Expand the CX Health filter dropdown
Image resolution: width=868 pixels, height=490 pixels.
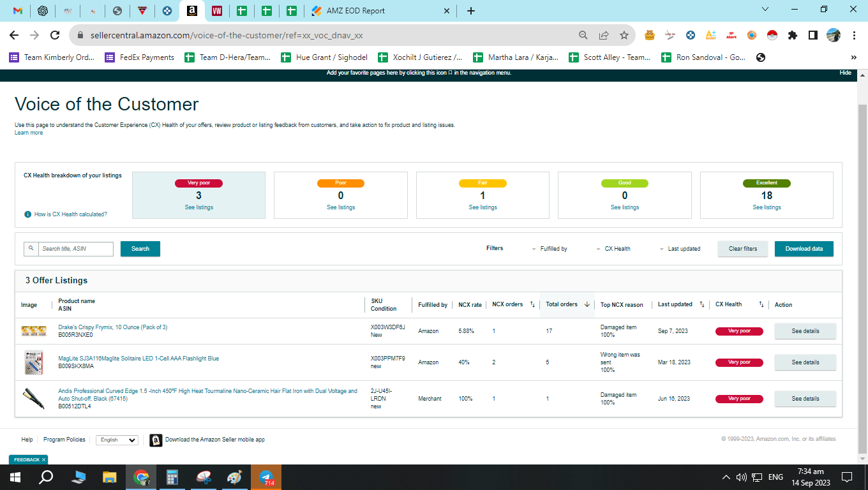pos(613,249)
